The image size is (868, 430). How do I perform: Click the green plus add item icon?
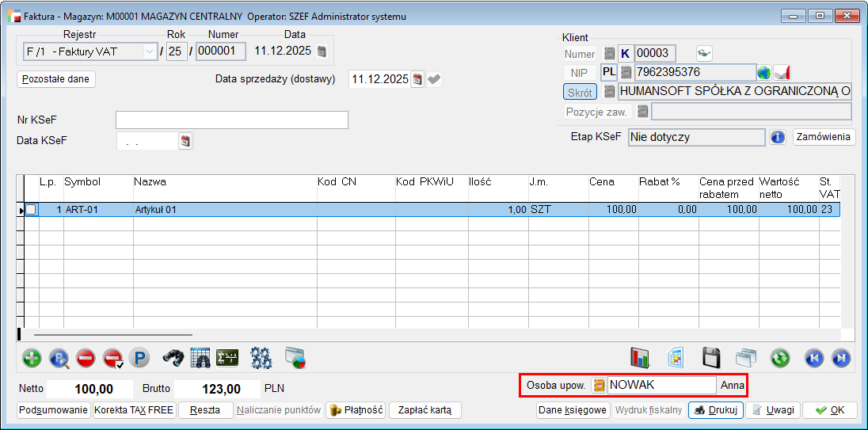[x=32, y=358]
